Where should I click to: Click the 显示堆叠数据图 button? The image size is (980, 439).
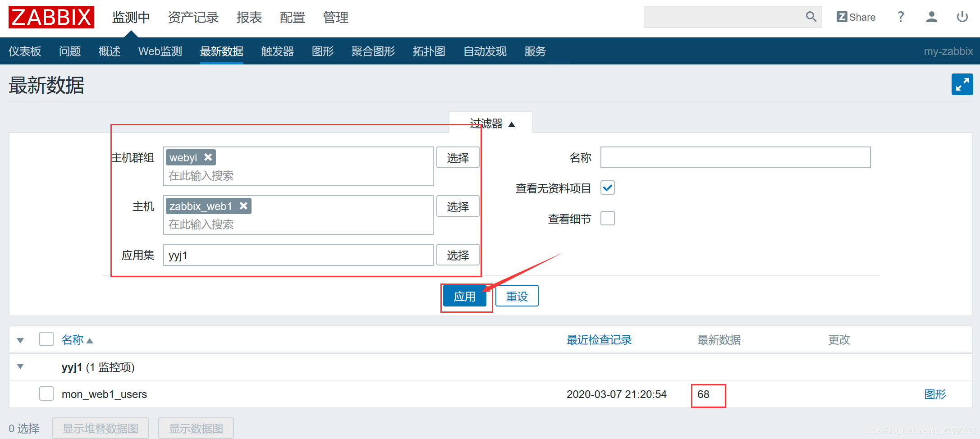101,428
